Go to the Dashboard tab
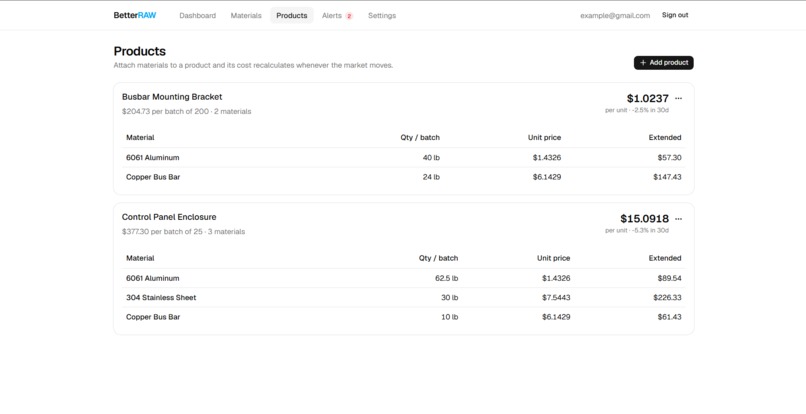The width and height of the screenshot is (806, 414). (197, 15)
